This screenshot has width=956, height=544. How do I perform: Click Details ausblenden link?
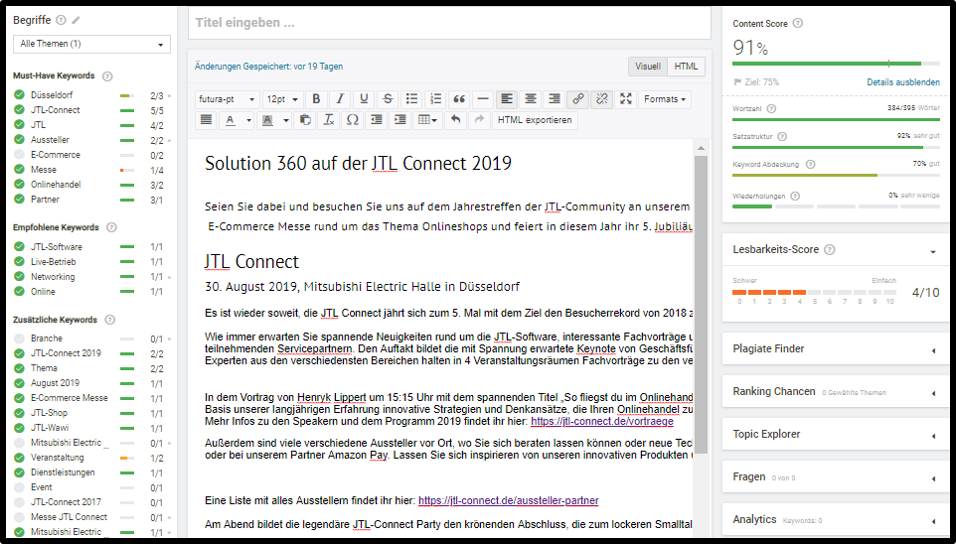coord(903,82)
